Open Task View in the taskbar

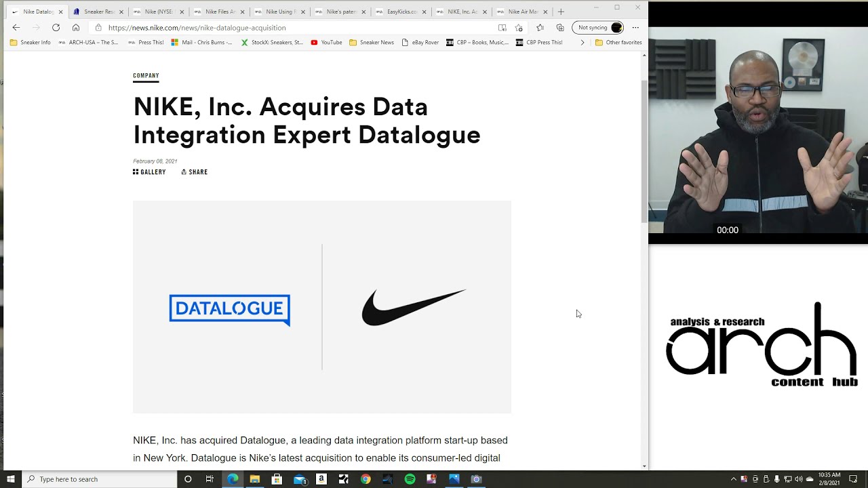click(x=210, y=479)
